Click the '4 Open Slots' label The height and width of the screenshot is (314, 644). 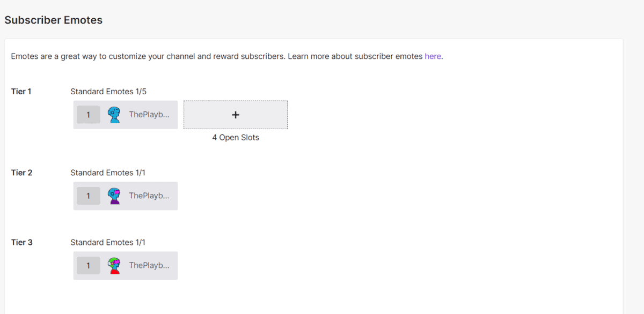[235, 137]
